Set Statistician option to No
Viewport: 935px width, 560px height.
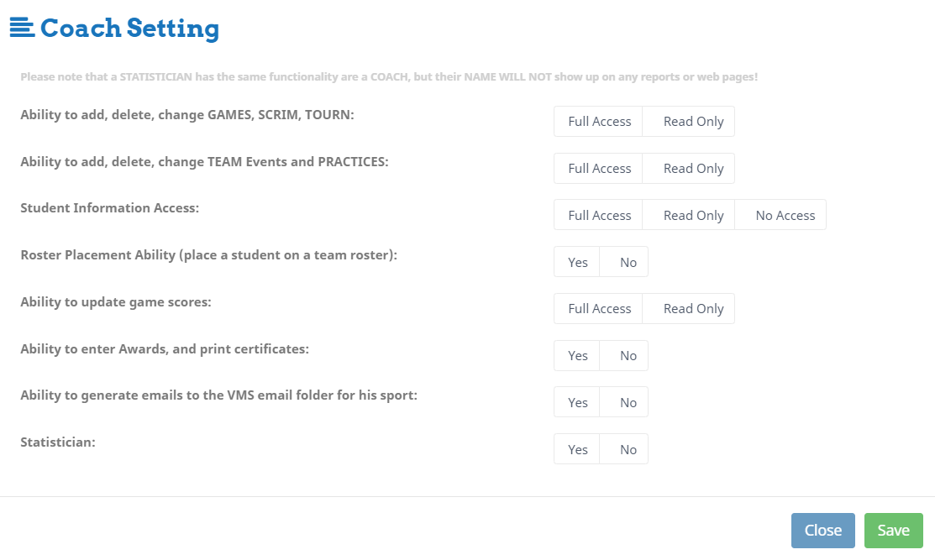coord(628,450)
